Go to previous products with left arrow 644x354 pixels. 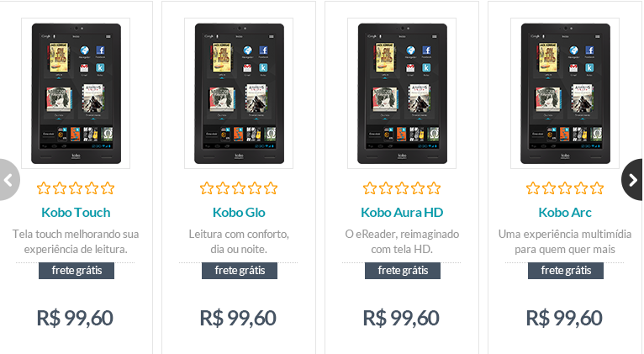tap(8, 180)
